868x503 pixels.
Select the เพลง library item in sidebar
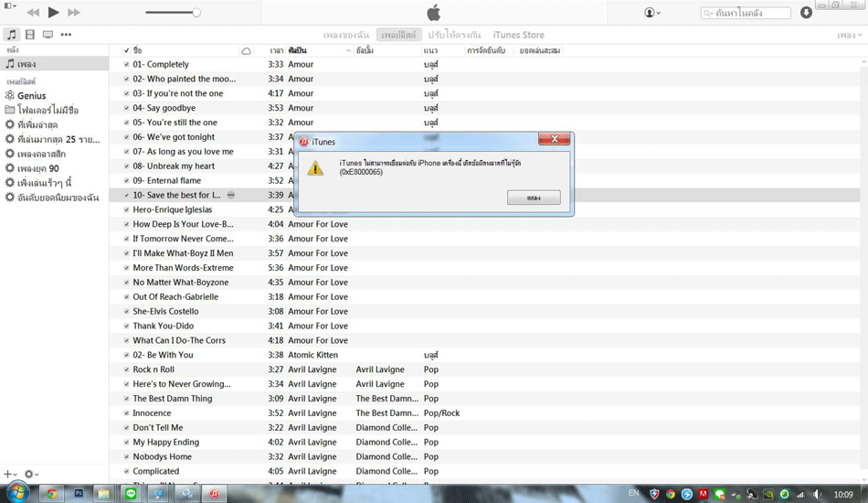54,64
